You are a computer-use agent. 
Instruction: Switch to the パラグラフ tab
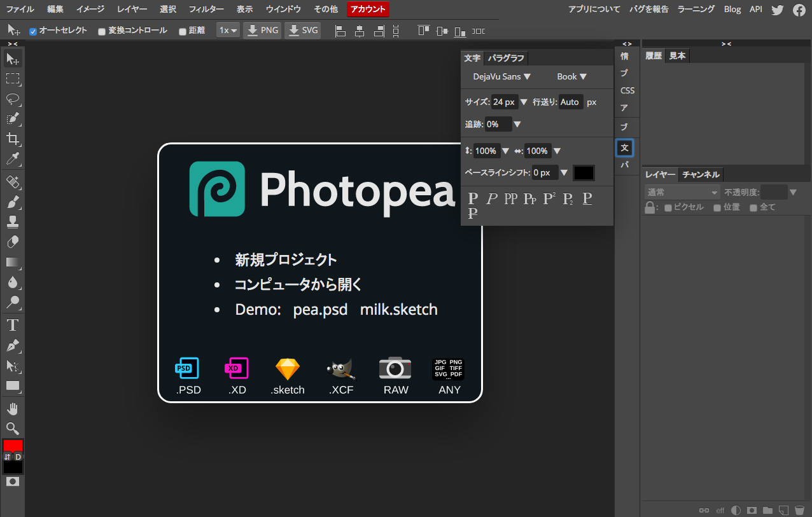506,58
